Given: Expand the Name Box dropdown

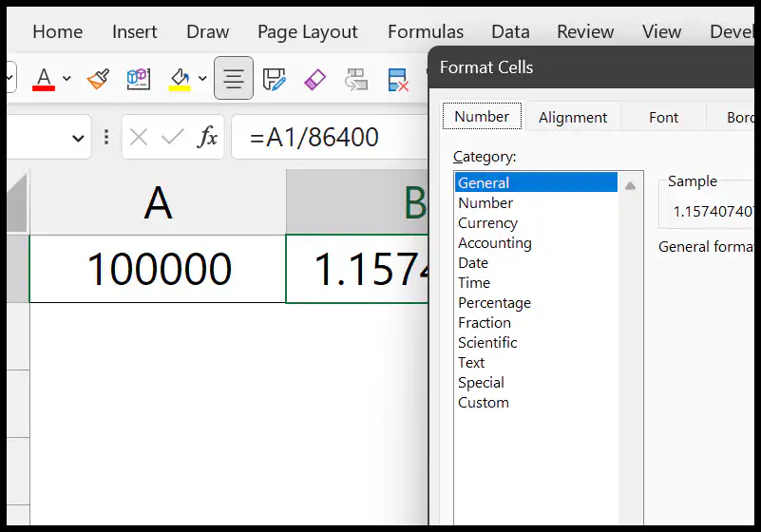Looking at the screenshot, I should tap(78, 139).
